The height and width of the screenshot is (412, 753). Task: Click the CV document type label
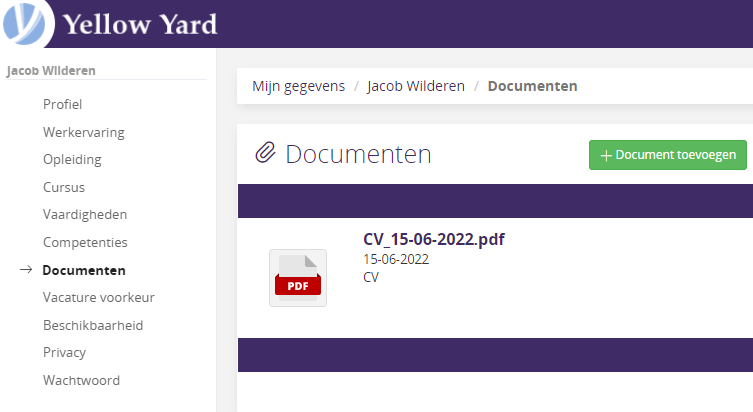coord(371,277)
